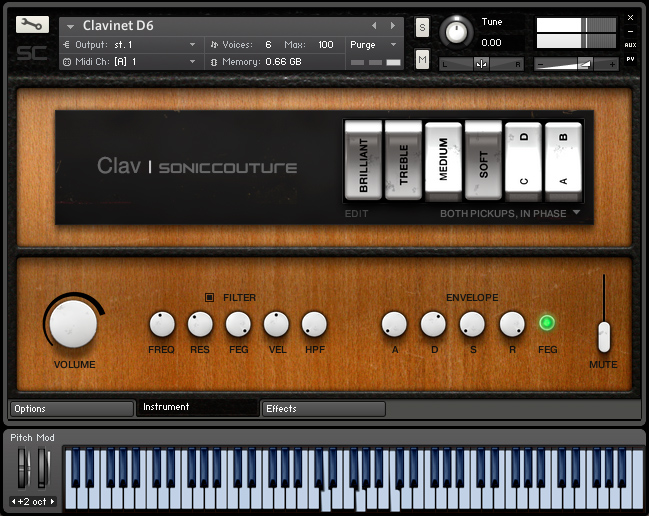This screenshot has height=516, width=649.
Task: Toggle the green FEG envelope LED
Action: (547, 323)
